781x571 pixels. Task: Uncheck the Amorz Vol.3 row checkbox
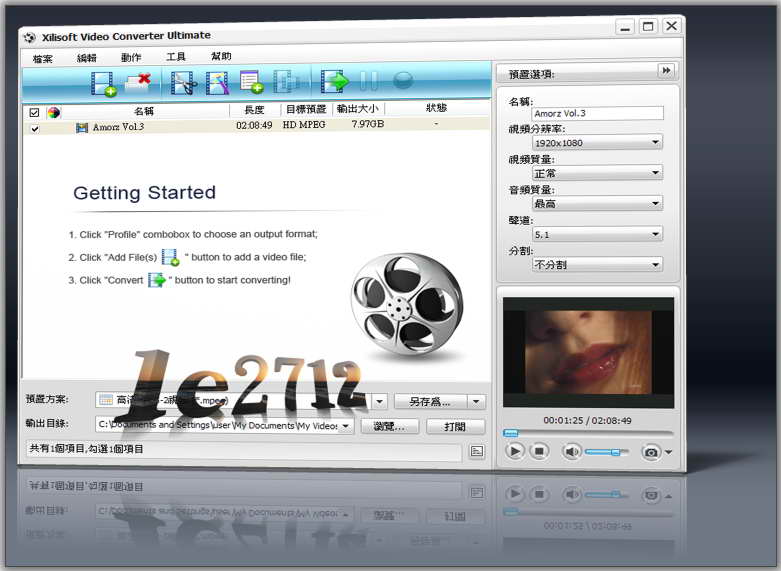tap(34, 129)
